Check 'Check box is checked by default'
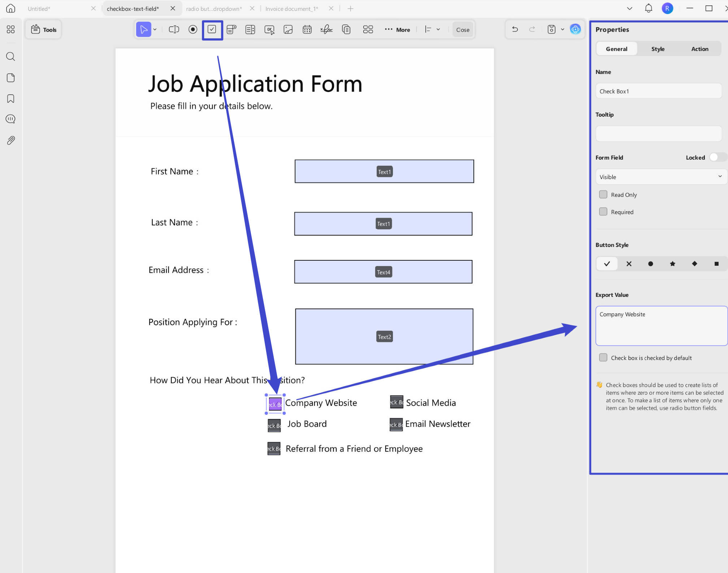 coord(603,358)
